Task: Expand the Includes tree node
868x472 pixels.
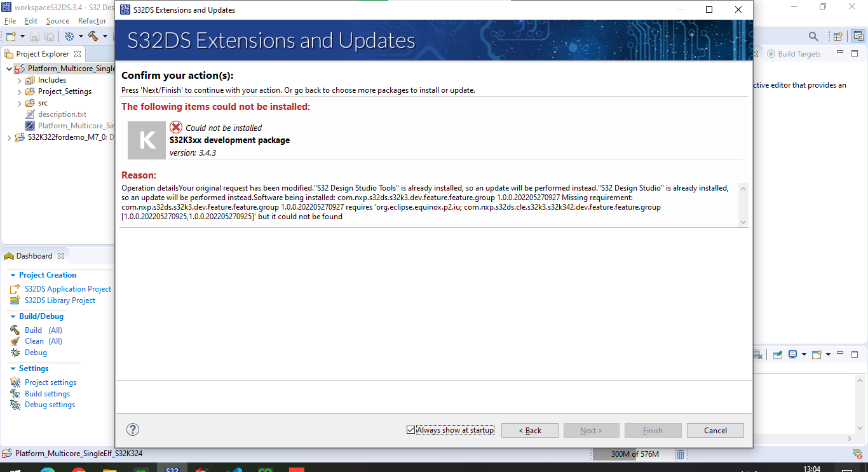Action: pyautogui.click(x=19, y=79)
